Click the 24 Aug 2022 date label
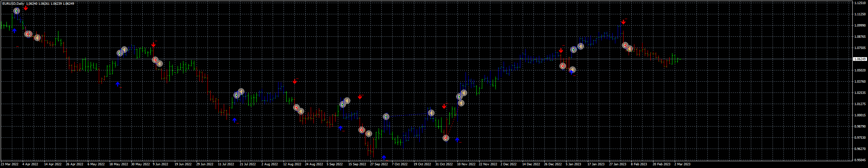868x168 pixels. 314,164
